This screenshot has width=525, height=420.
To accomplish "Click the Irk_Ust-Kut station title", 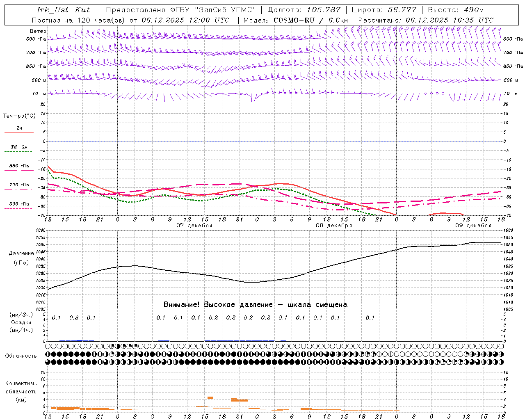I will [x=63, y=10].
